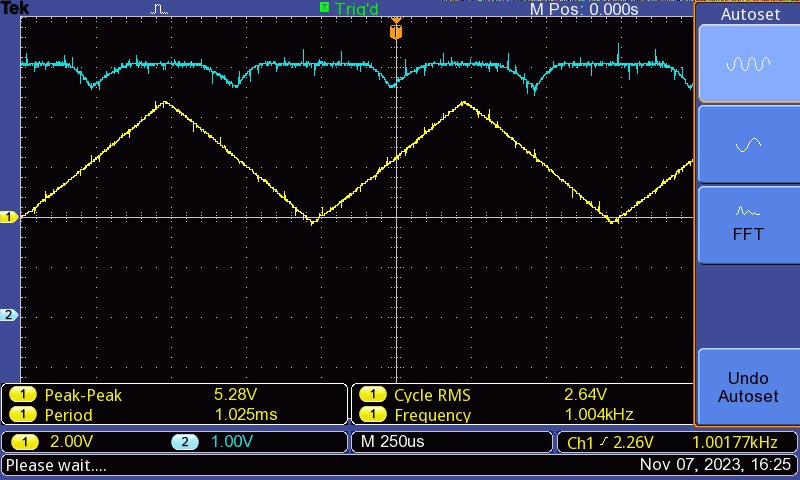Click the channel 1 yellow ground marker
800x480 pixels.
[x=10, y=217]
